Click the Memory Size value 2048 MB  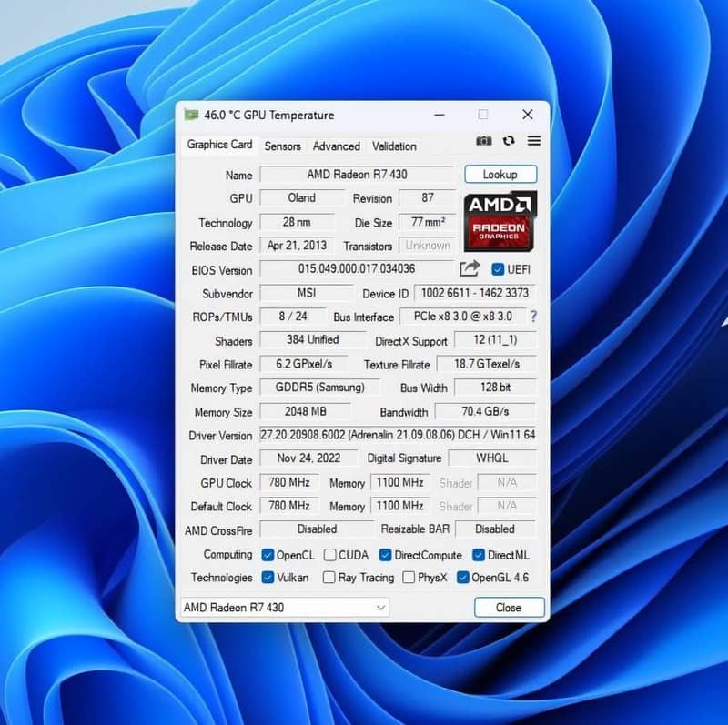(306, 412)
